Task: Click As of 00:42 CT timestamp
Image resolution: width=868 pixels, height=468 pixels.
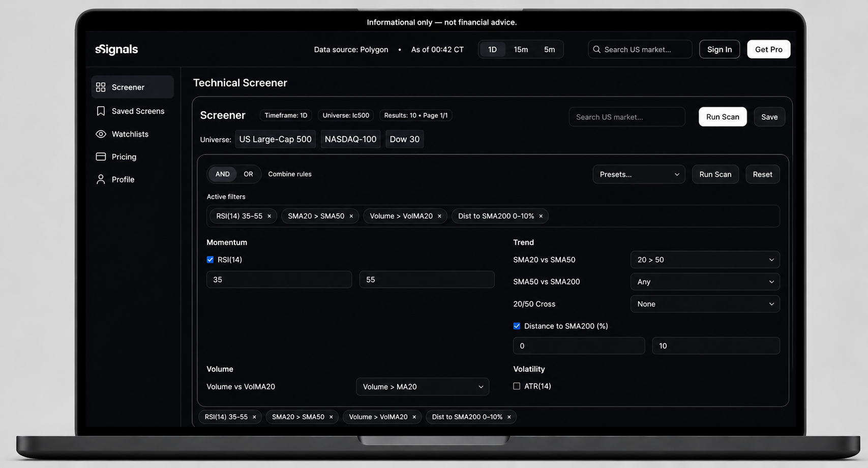Action: tap(437, 49)
